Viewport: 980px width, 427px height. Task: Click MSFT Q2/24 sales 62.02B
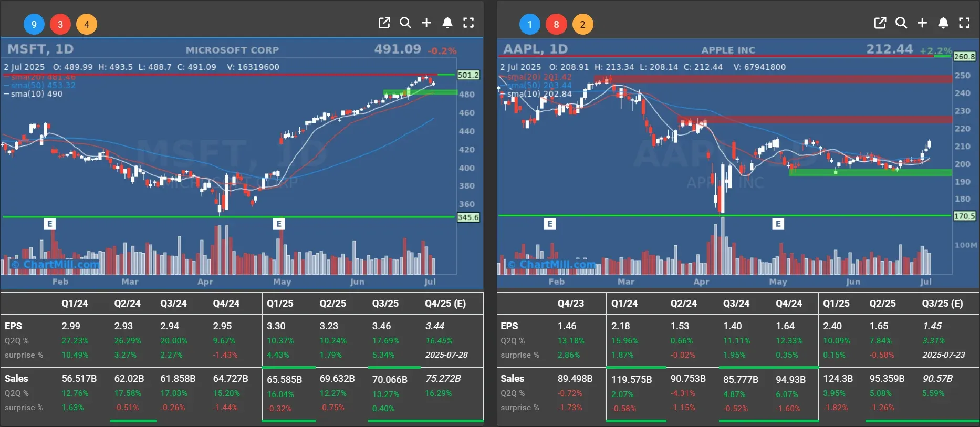coord(129,379)
